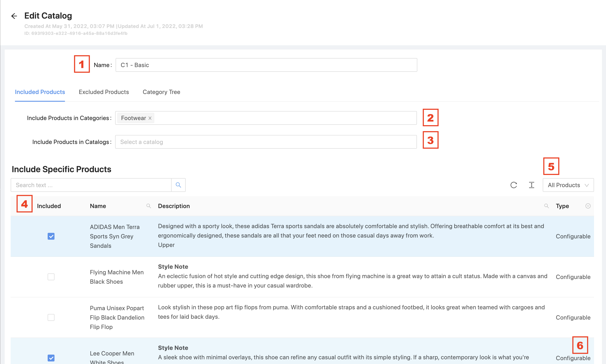Click the search icon inside the search text field
The width and height of the screenshot is (606, 364).
[x=178, y=185]
